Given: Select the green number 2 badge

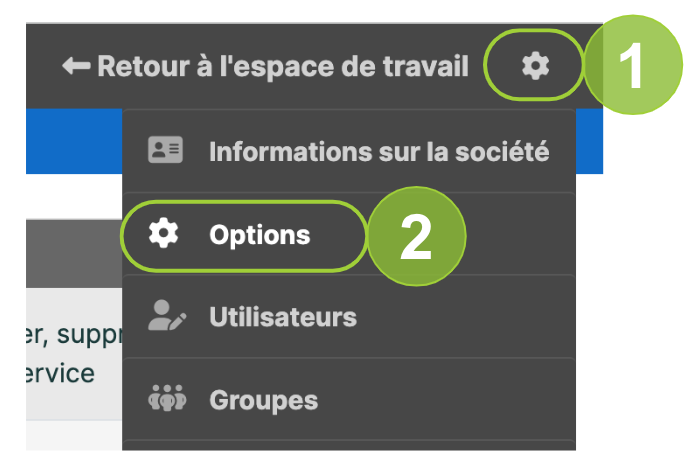Looking at the screenshot, I should click(416, 236).
